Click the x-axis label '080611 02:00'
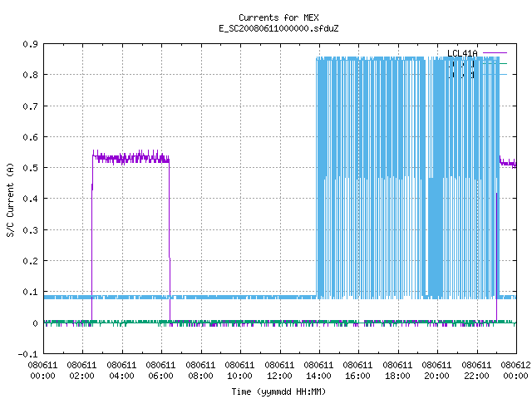This screenshot has height=399, width=532. [x=81, y=371]
